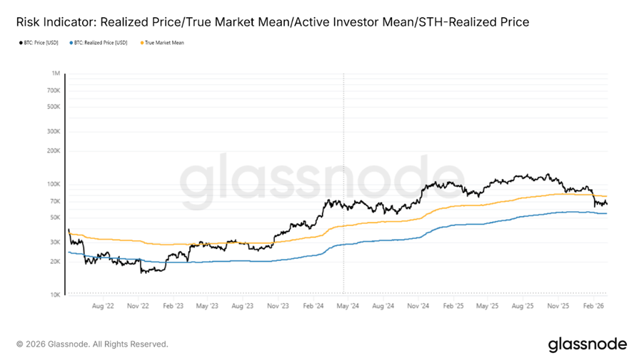Click the Risk Indicator chart title

click(273, 22)
